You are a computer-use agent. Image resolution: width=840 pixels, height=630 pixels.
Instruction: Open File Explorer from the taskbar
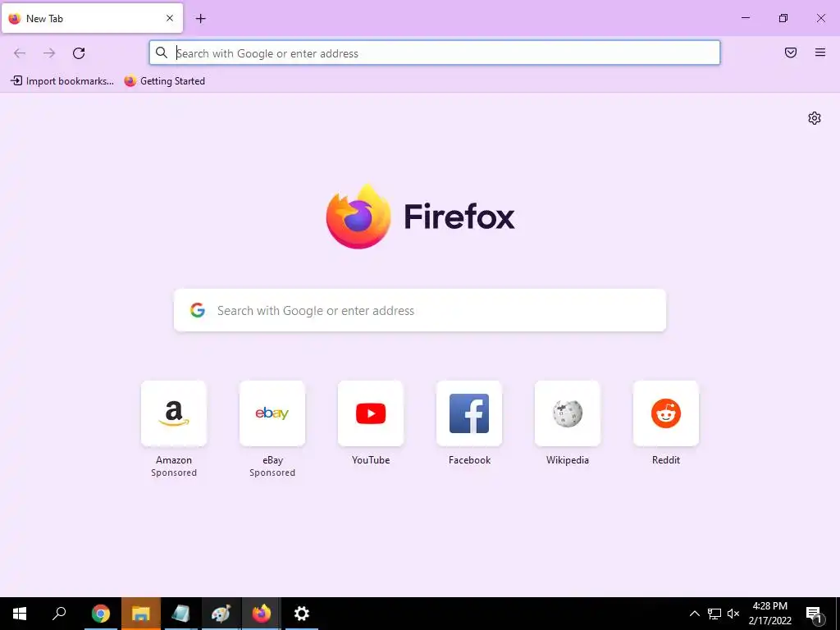(140, 614)
